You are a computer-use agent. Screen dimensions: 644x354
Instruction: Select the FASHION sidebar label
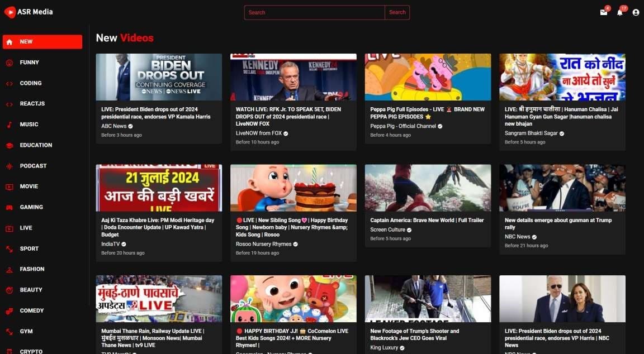32,269
